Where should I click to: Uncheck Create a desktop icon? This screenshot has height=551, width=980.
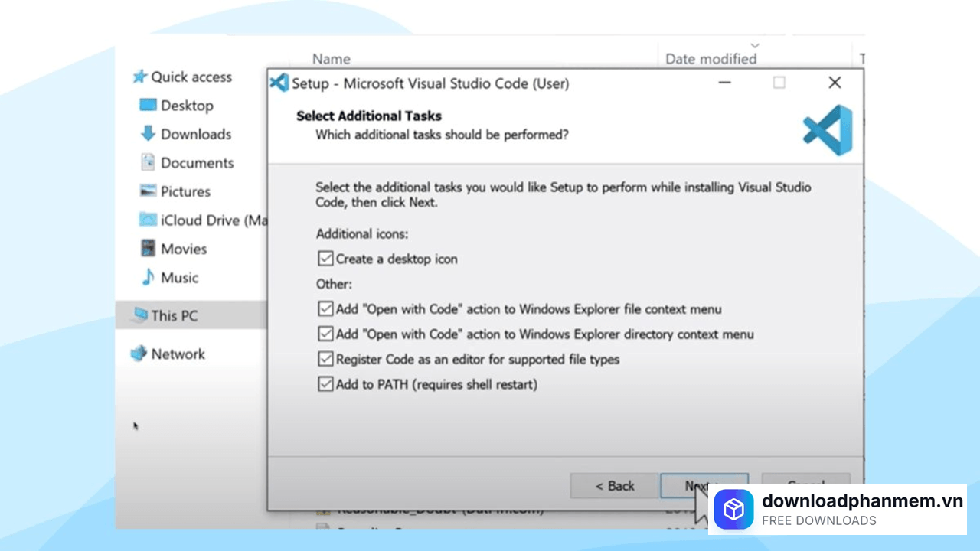[x=325, y=259]
